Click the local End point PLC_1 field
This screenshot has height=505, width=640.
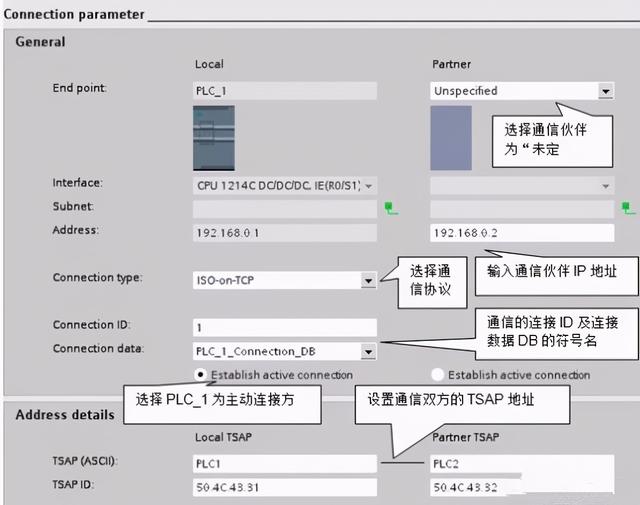(x=284, y=91)
